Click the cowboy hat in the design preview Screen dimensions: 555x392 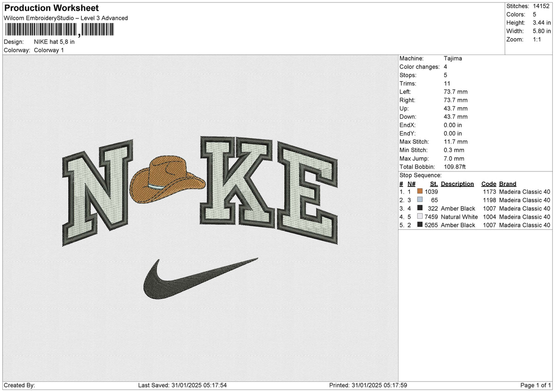point(167,180)
